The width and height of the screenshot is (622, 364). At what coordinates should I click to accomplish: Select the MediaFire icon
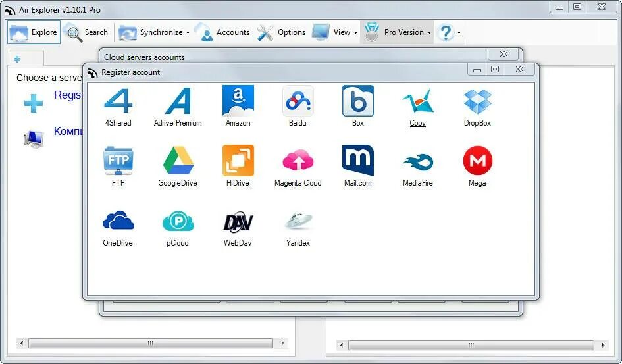418,162
